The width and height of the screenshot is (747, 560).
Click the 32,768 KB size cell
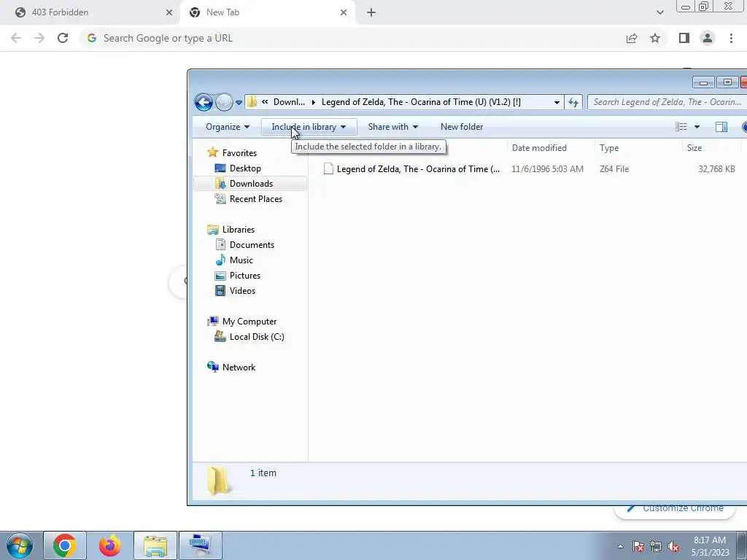pos(716,169)
